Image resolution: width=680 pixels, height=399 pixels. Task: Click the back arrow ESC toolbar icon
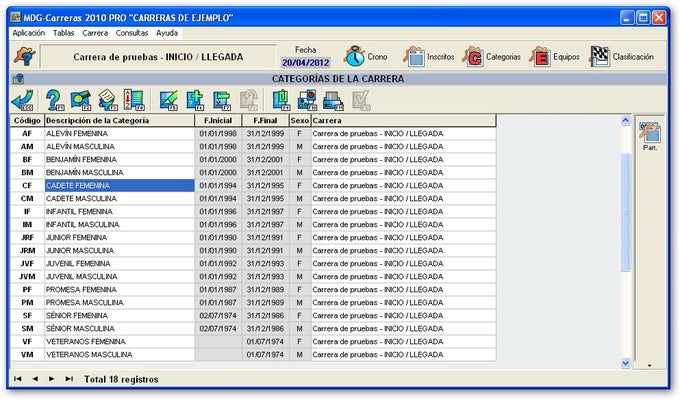click(x=23, y=100)
